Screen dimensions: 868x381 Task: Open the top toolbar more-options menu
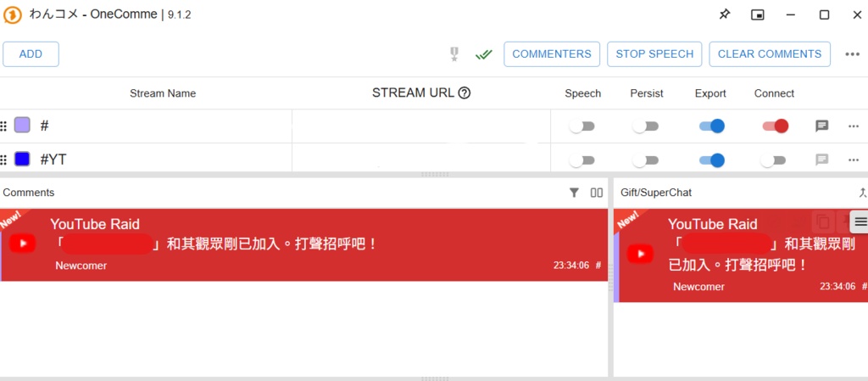(x=852, y=54)
